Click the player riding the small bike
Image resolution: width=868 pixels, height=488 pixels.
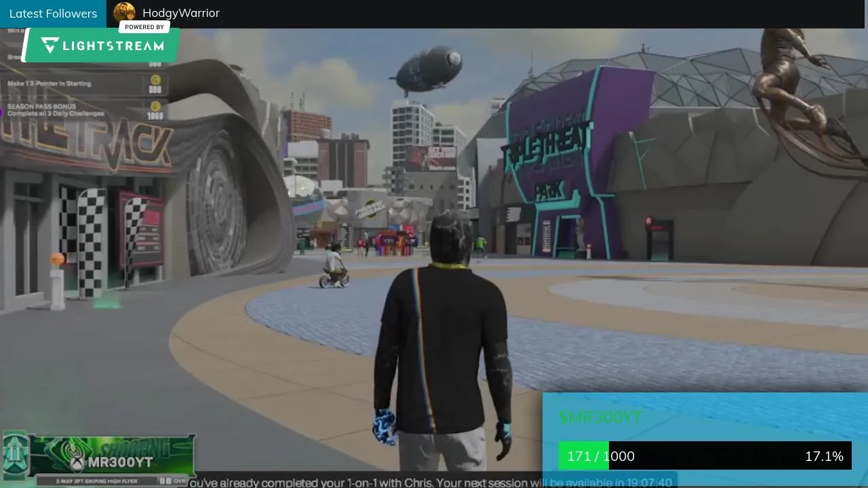[x=334, y=267]
